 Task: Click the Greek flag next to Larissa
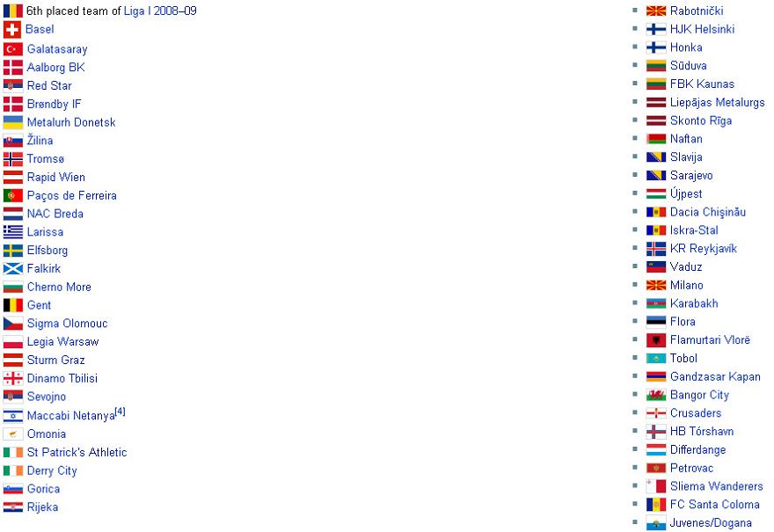click(13, 232)
